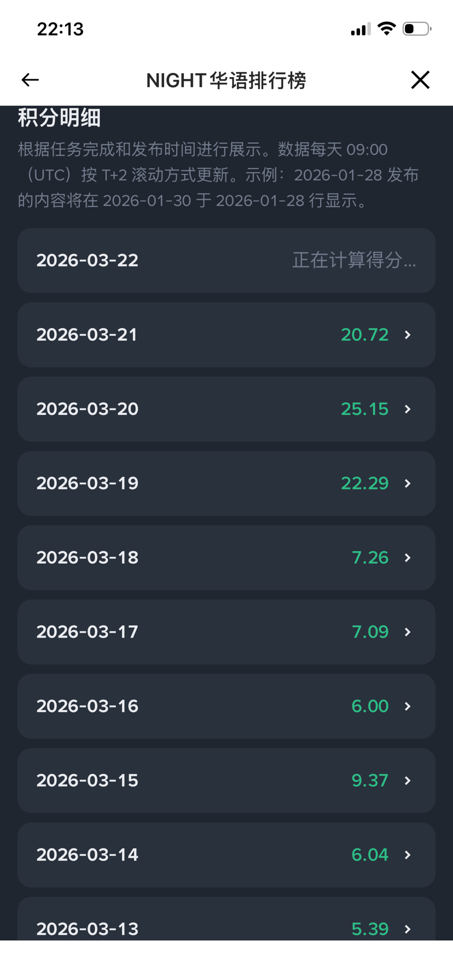
Task: Tap chevron beside the 6.04 score
Action: click(x=408, y=855)
